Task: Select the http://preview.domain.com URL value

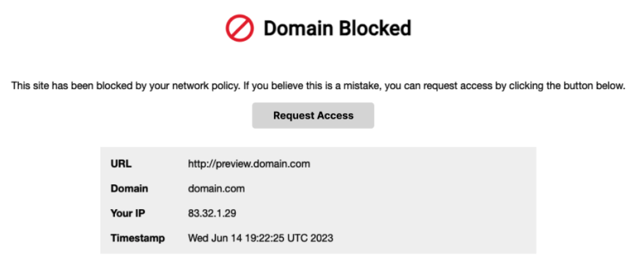Action: point(249,163)
